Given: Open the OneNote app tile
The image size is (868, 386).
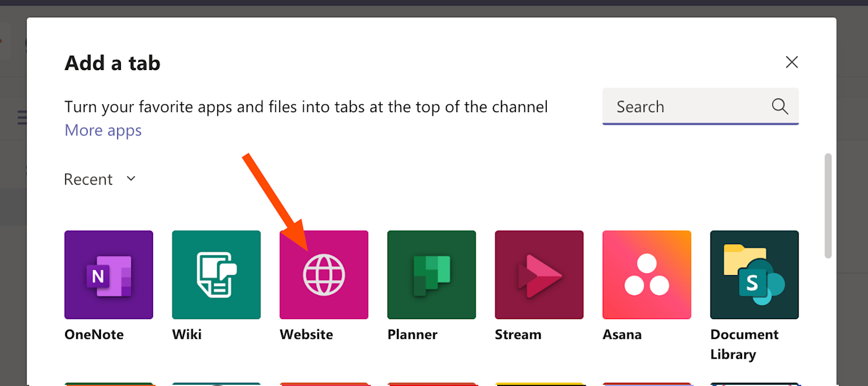Looking at the screenshot, I should coord(108,274).
